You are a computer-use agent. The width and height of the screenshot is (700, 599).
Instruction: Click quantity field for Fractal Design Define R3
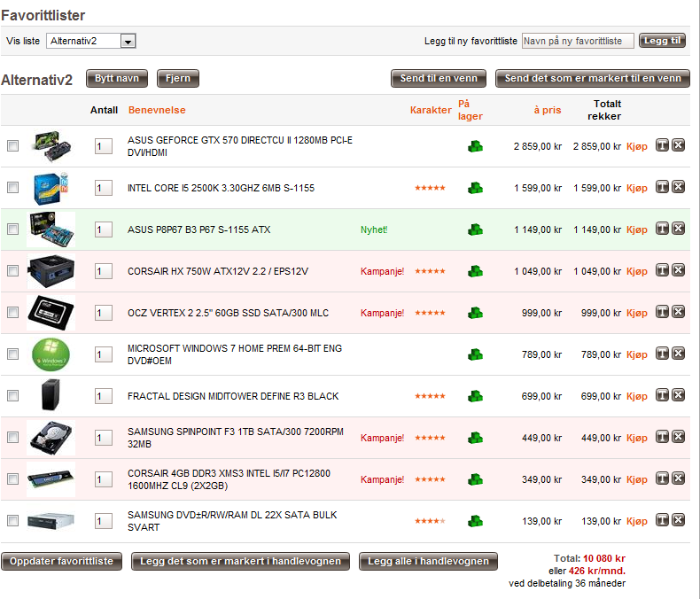[x=103, y=396]
